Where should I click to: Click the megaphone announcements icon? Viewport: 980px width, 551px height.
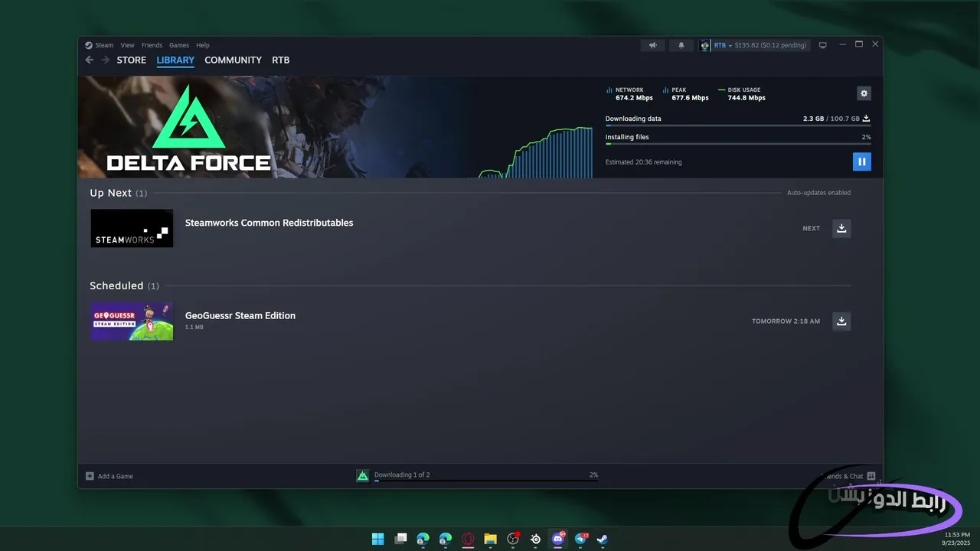pyautogui.click(x=652, y=45)
